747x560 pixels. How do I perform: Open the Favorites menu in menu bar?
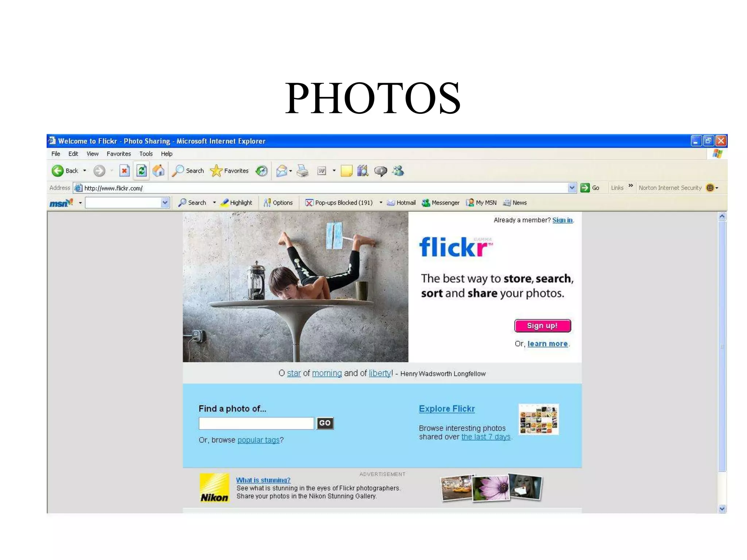(x=119, y=154)
